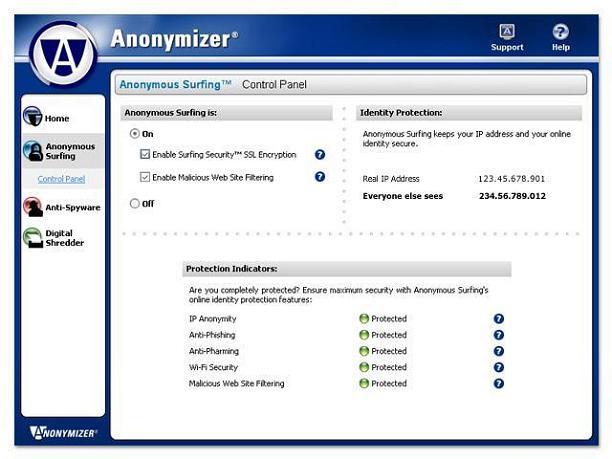The height and width of the screenshot is (459, 612).
Task: Open help for Anti-Pharming indicator
Action: (498, 351)
